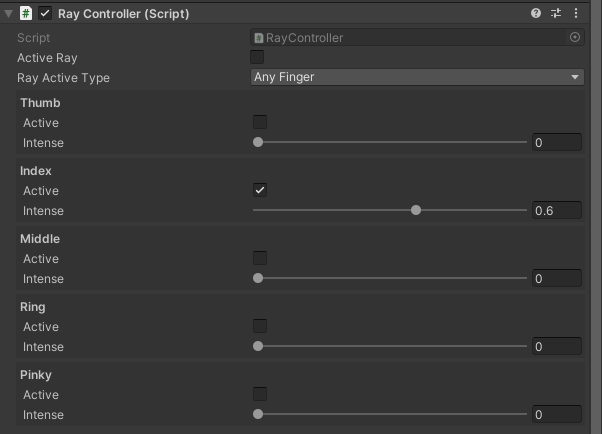Click the Pinky Intense value field
Viewport: 602px width, 434px height.
click(x=556, y=414)
